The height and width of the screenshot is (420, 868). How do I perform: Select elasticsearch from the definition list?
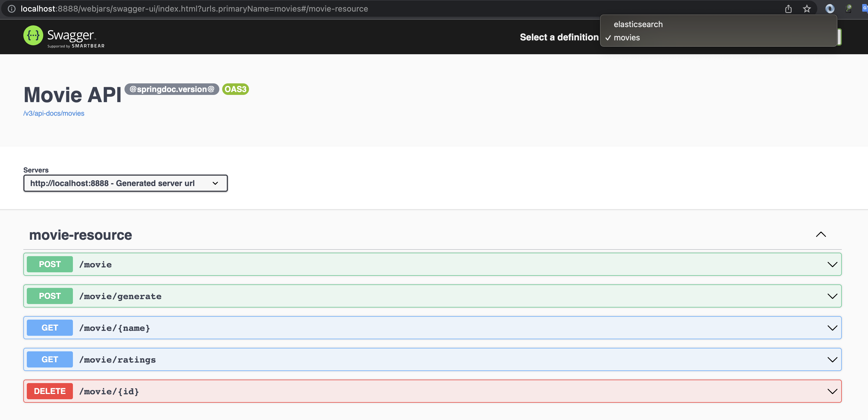pos(638,24)
